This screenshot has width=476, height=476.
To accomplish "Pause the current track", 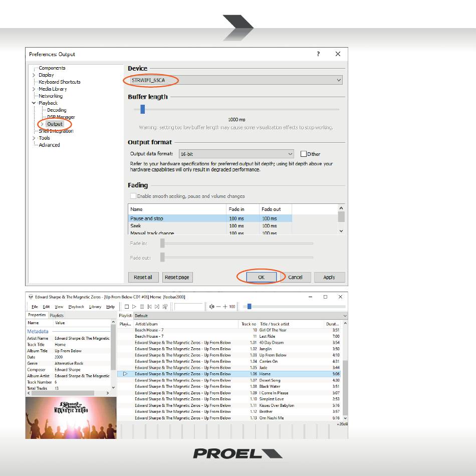I will (142, 307).
